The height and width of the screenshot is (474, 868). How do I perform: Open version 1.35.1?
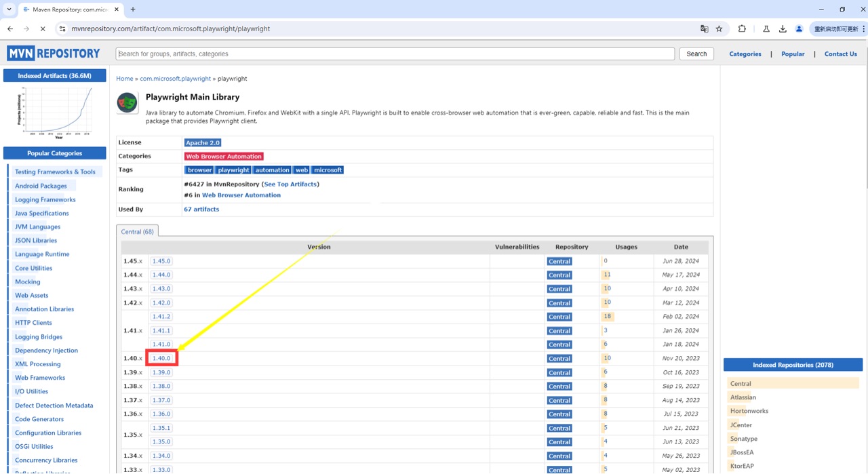click(161, 428)
